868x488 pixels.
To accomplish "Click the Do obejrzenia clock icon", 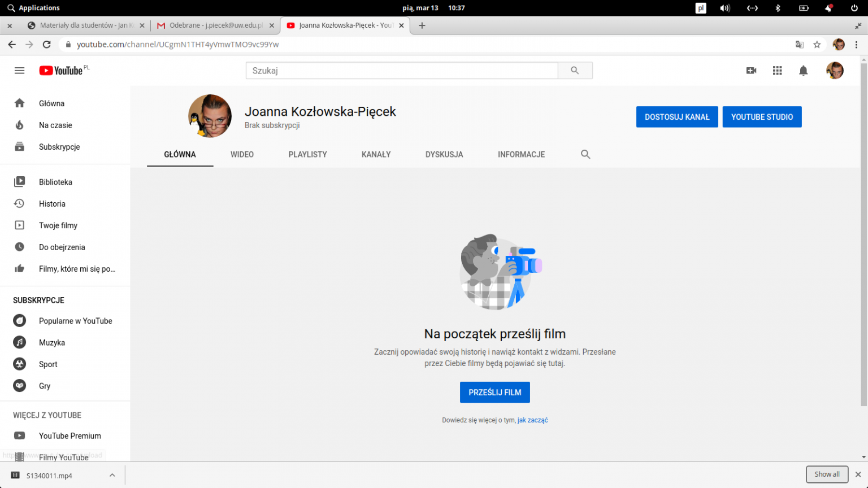I will [x=20, y=247].
